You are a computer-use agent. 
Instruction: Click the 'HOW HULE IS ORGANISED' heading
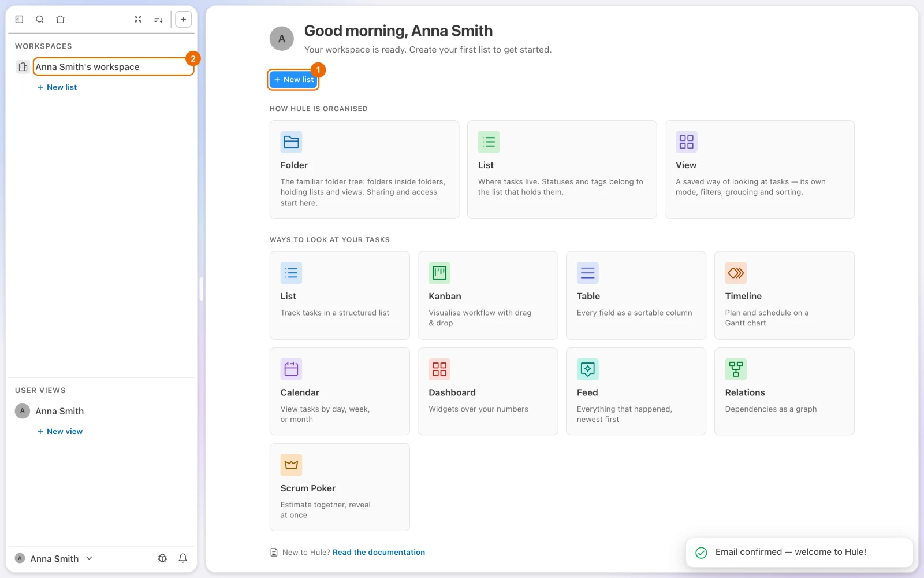[319, 109]
